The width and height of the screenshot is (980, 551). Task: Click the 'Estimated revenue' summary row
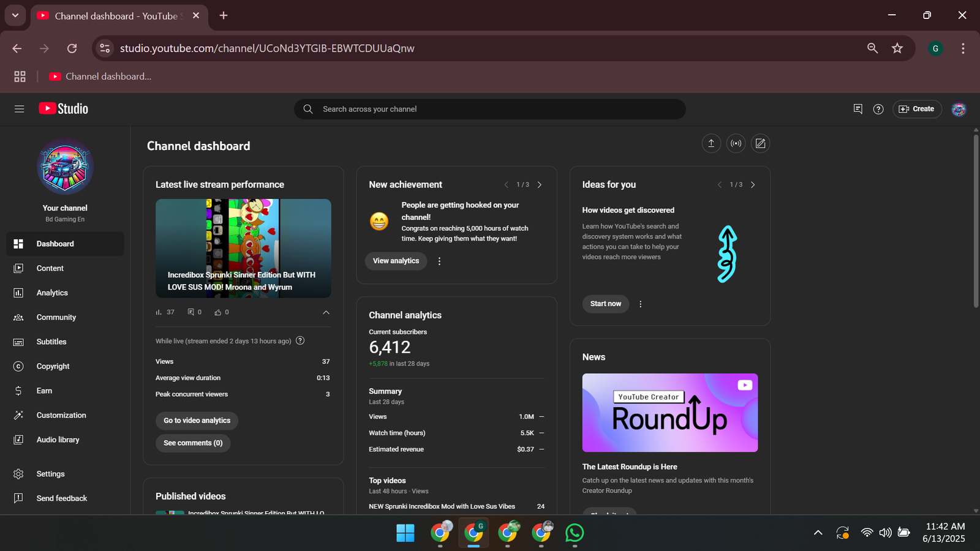click(x=456, y=449)
